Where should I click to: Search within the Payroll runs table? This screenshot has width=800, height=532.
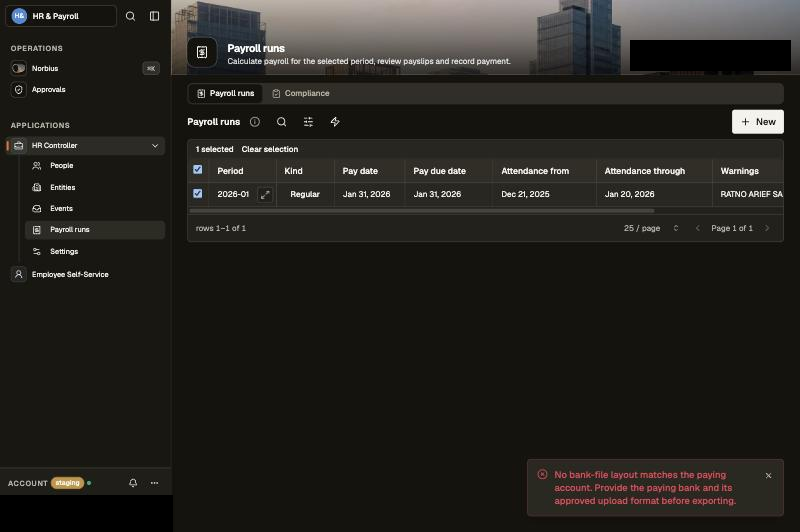[282, 122]
